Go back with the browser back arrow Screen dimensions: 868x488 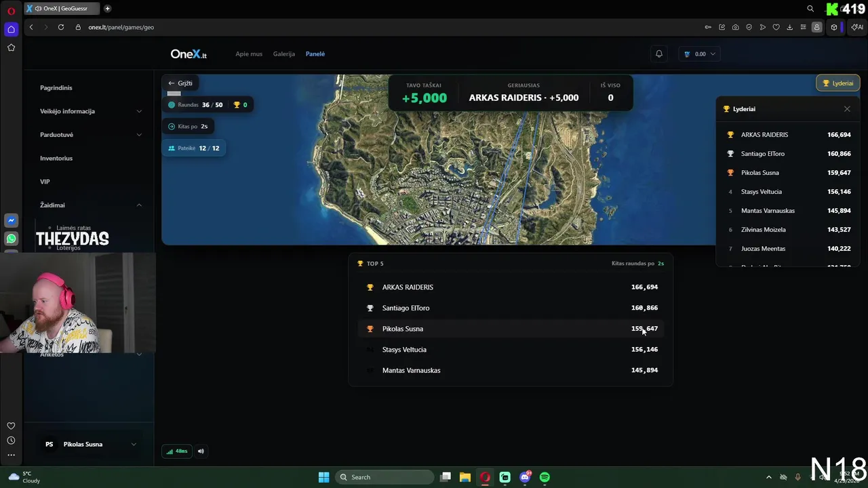coord(31,27)
